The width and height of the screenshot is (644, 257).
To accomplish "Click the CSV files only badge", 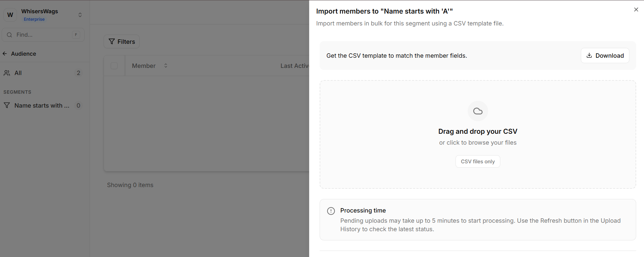I will click(478, 162).
